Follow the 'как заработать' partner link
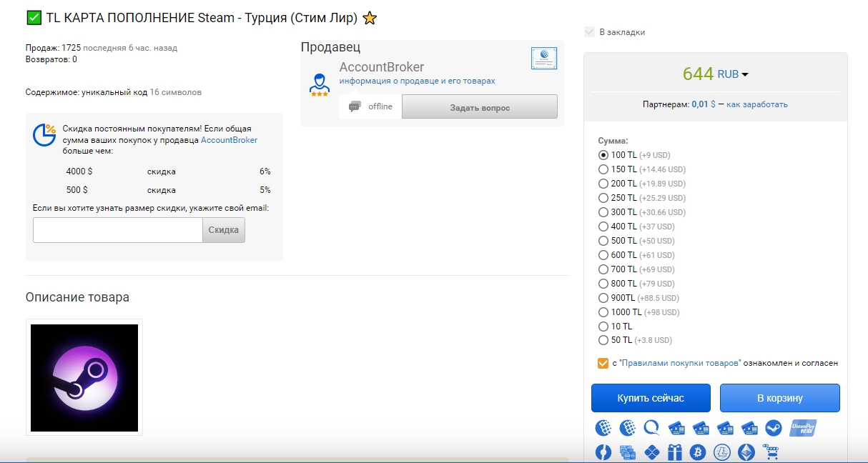Image resolution: width=868 pixels, height=463 pixels. click(x=757, y=104)
